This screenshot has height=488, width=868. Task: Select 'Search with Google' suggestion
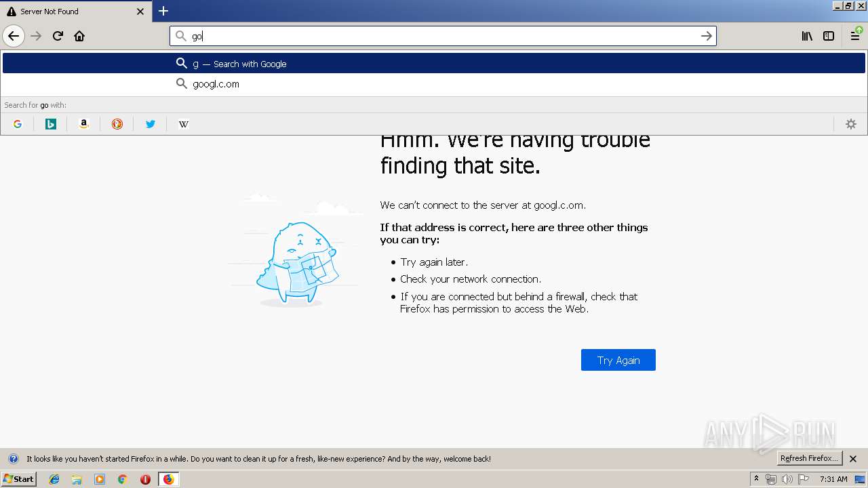[434, 63]
